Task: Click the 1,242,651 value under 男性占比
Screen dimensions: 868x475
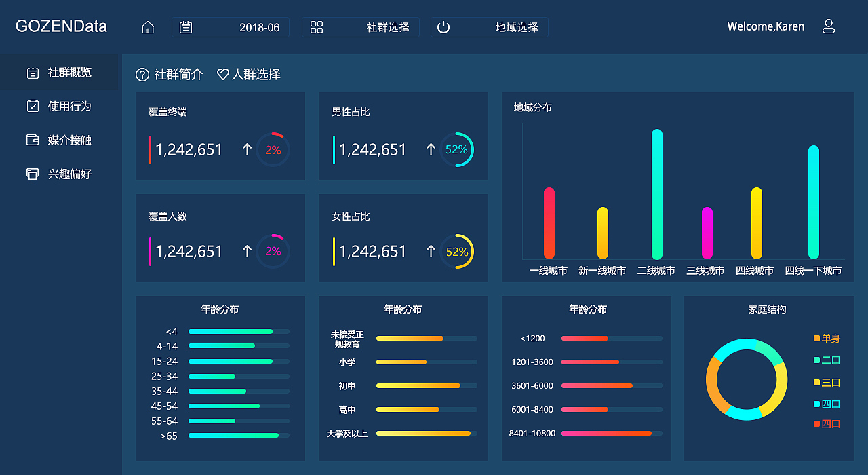Action: click(373, 149)
